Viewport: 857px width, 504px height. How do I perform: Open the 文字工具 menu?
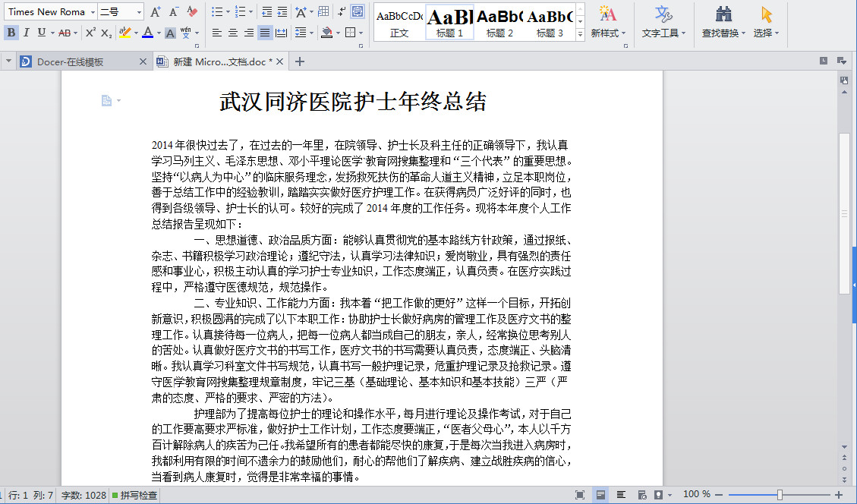(x=663, y=22)
